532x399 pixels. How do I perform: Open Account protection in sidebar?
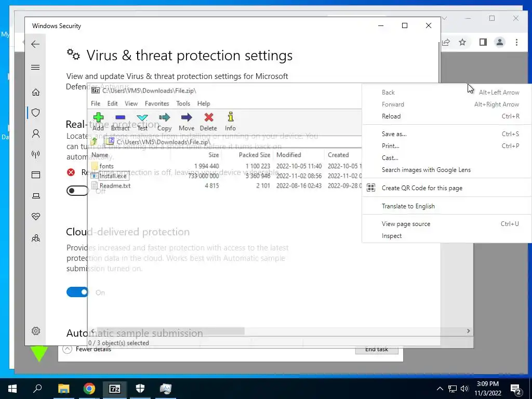pyautogui.click(x=36, y=134)
